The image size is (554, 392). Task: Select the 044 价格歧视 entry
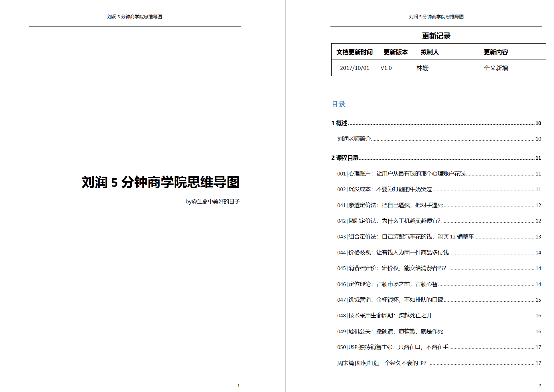pos(393,252)
